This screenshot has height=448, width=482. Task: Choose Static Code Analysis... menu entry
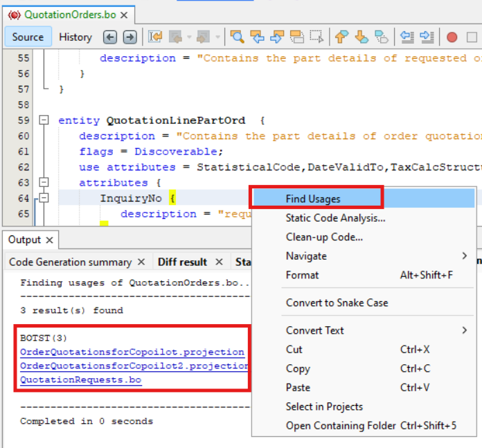[364, 218]
